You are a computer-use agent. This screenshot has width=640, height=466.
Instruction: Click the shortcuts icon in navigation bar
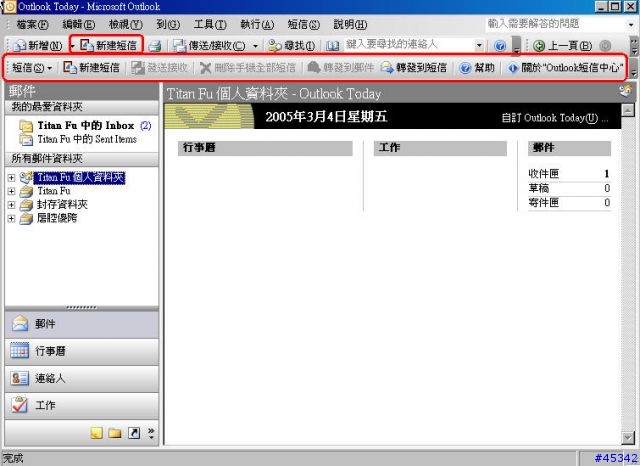134,433
